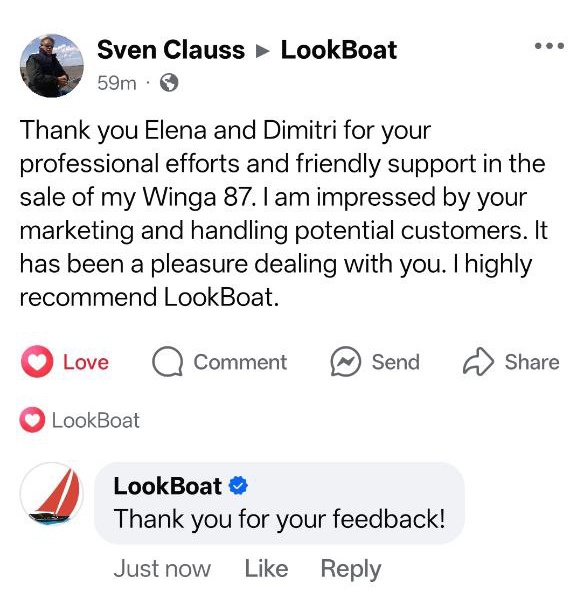
Task: Tap the LookBoat red sailboat avatar
Action: coord(52,494)
